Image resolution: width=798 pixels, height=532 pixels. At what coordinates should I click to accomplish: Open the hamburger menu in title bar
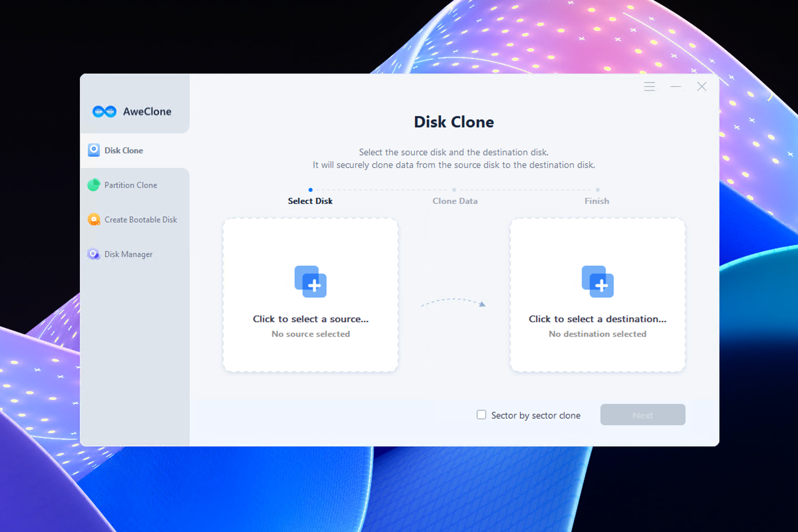pos(649,87)
